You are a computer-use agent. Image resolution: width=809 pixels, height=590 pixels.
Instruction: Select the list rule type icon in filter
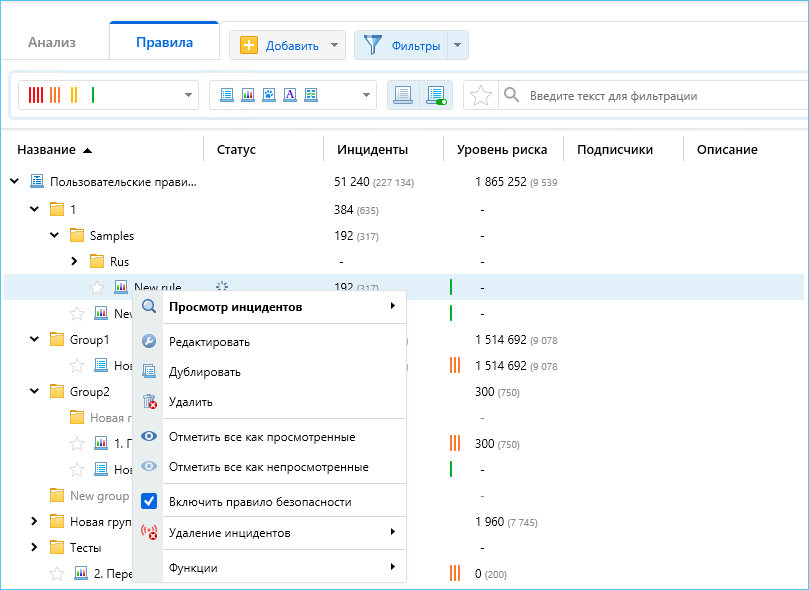tap(227, 95)
